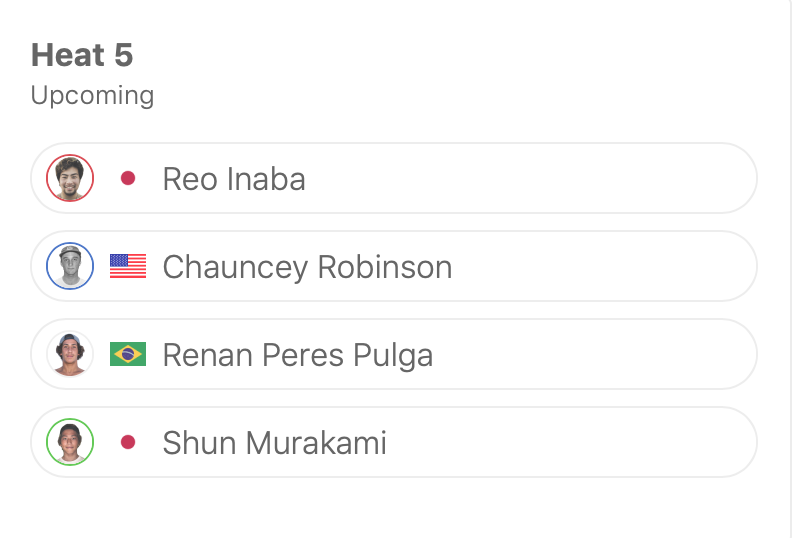Select the Renan Peres Pulga athlete row
Viewport: 796px width, 538px height.
point(600,355)
